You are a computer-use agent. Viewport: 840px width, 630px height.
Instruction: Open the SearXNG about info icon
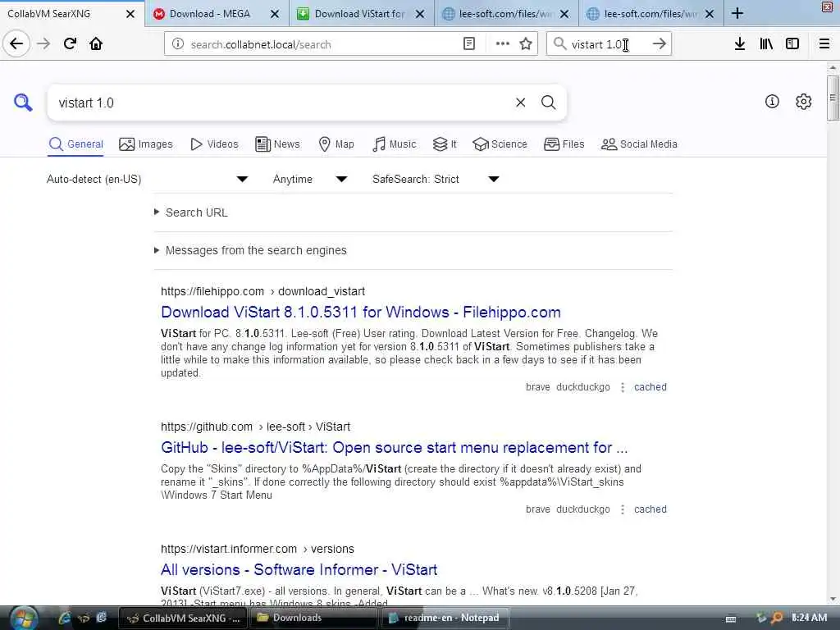[x=772, y=101]
